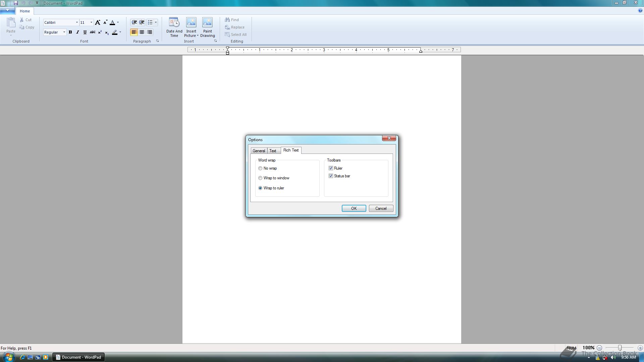Click the superscript icon
This screenshot has height=362, width=644.
point(100,32)
